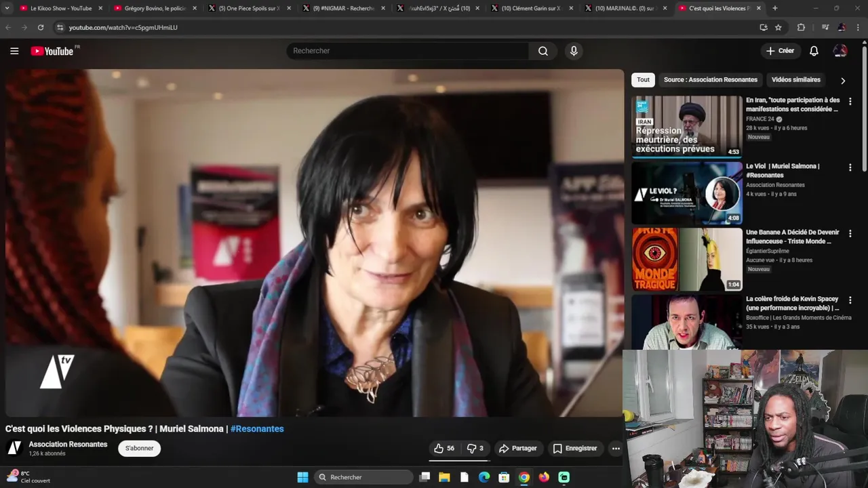This screenshot has height=488, width=868.
Task: Launch Microsoft Edge from the taskbar
Action: point(484,477)
